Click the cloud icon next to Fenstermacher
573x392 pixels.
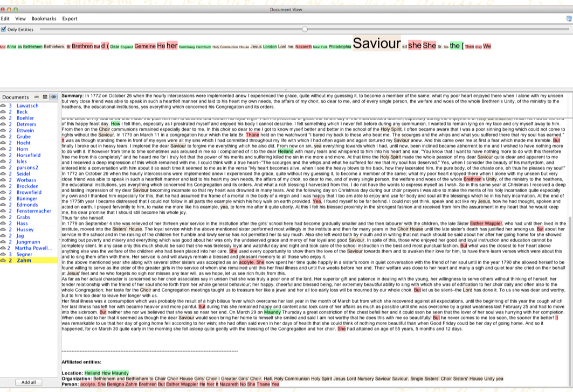pos(3,211)
